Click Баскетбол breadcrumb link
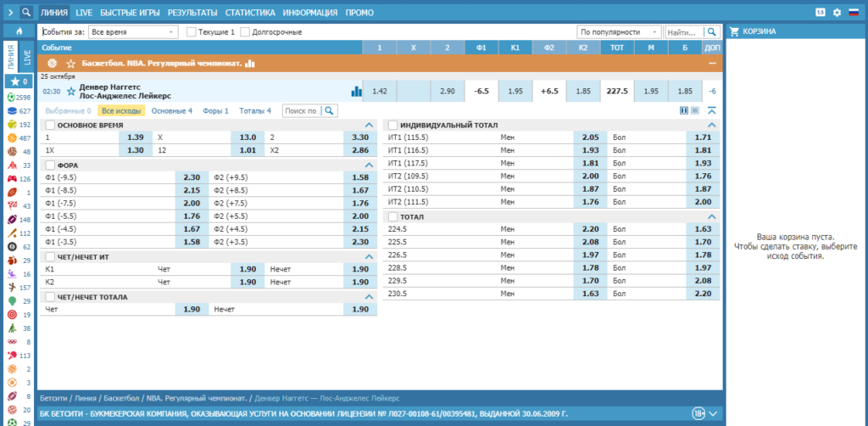 (x=121, y=398)
